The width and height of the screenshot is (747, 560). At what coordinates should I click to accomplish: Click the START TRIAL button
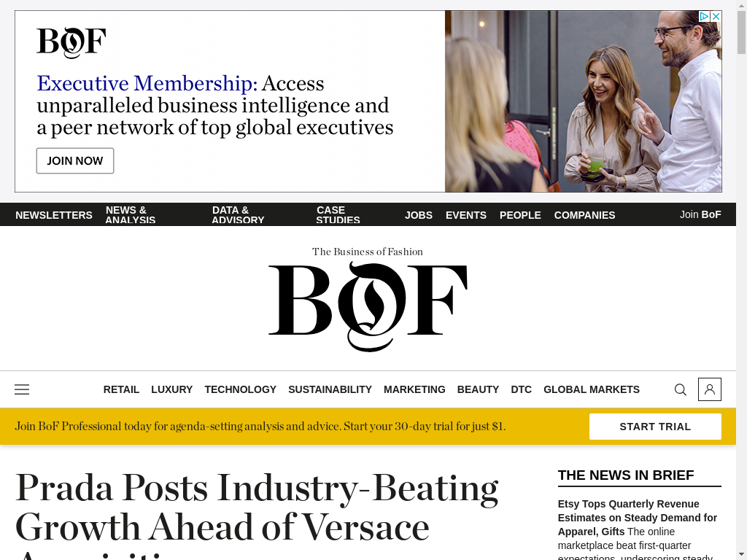(655, 427)
